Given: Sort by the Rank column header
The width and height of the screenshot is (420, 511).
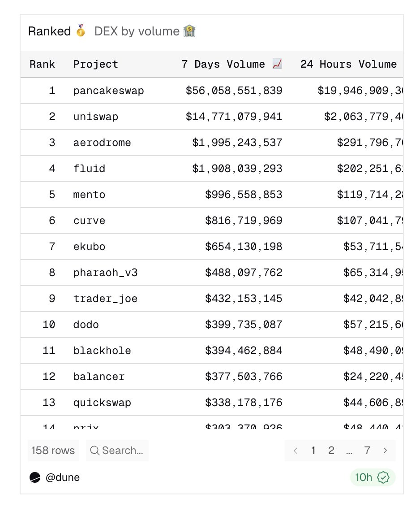Looking at the screenshot, I should tap(42, 64).
